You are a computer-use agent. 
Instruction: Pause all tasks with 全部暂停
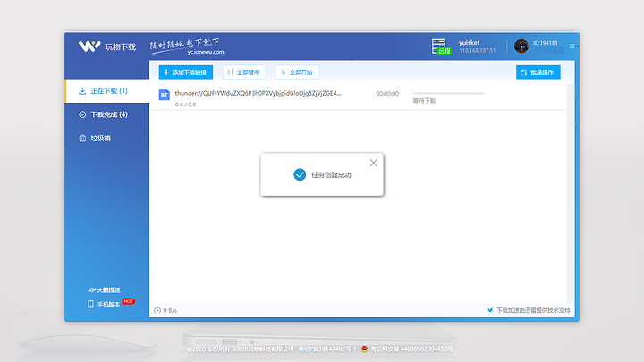click(x=244, y=72)
